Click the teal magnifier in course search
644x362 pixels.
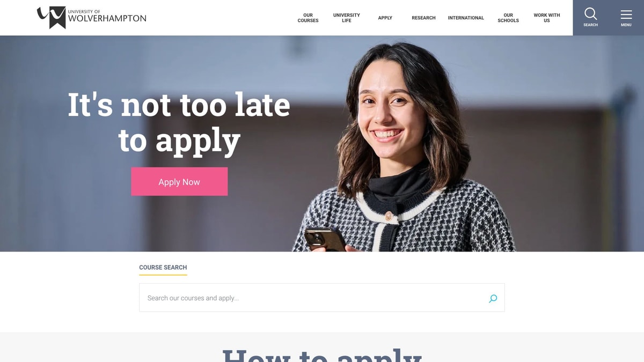pyautogui.click(x=493, y=299)
